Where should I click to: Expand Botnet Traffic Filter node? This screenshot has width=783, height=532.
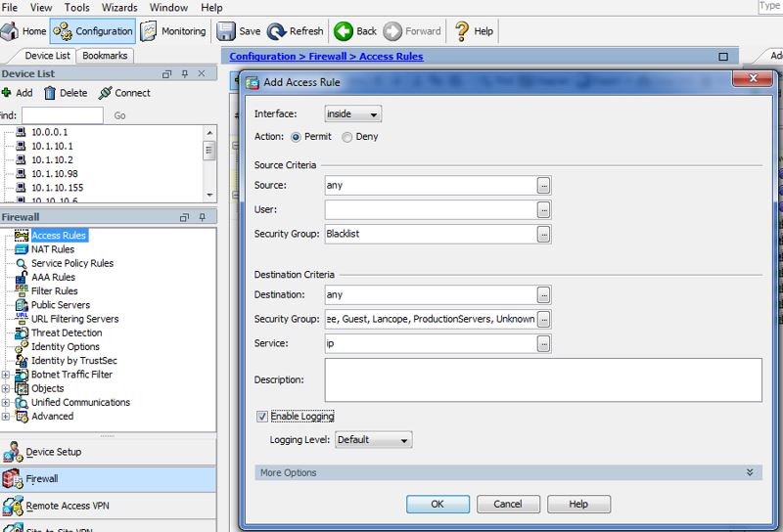pos(6,375)
